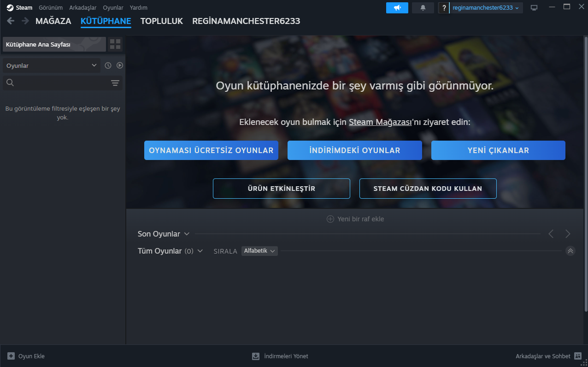588x367 pixels.
Task: Toggle ready-to-play filter icon
Action: 120,65
